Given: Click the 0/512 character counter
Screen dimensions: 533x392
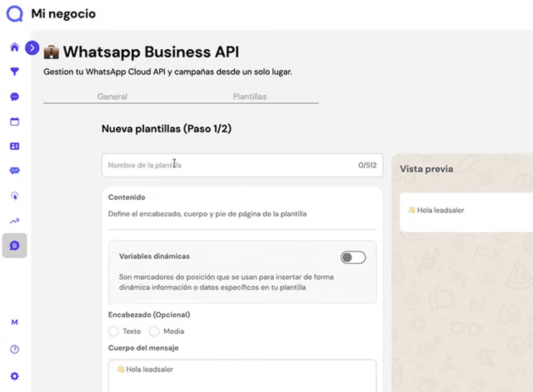Looking at the screenshot, I should (x=367, y=165).
